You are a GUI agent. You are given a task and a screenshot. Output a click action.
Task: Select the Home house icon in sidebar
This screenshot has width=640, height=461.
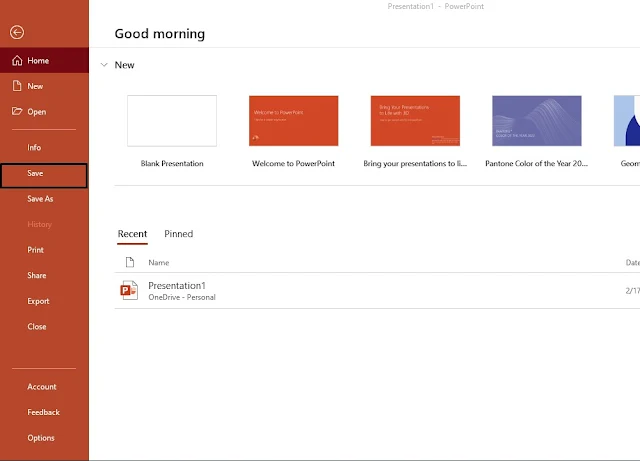[17, 60]
